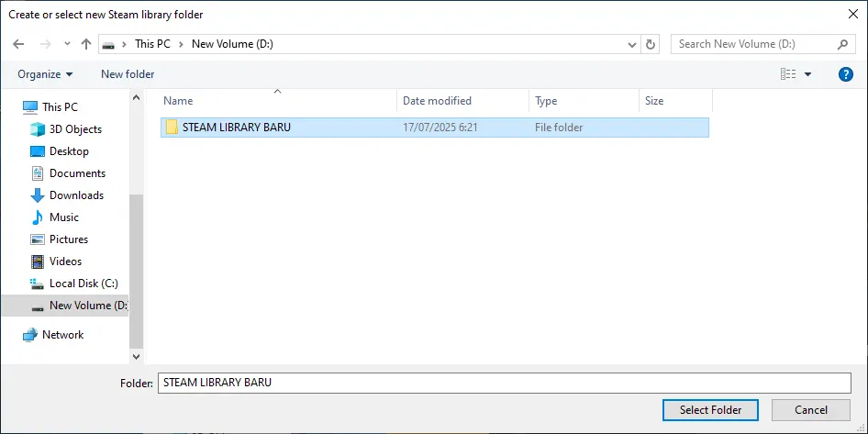Screen dimensions: 868x434
Task: Change view using the view icon
Action: 788,74
